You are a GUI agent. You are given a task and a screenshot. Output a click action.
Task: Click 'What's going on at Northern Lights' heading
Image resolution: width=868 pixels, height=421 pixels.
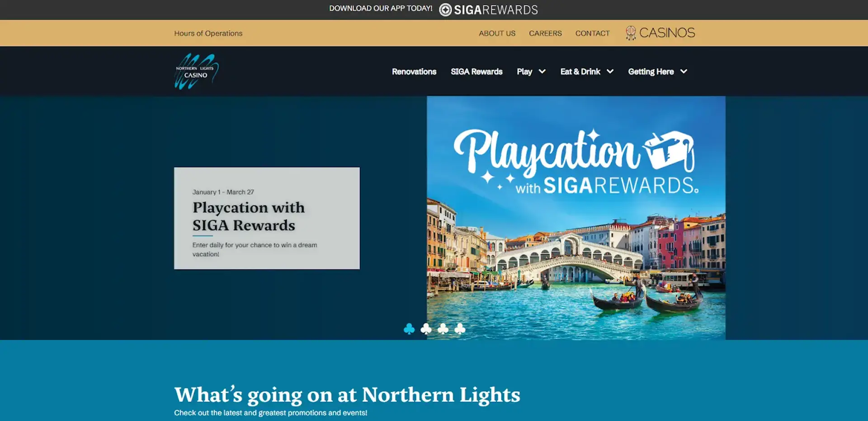pos(347,395)
